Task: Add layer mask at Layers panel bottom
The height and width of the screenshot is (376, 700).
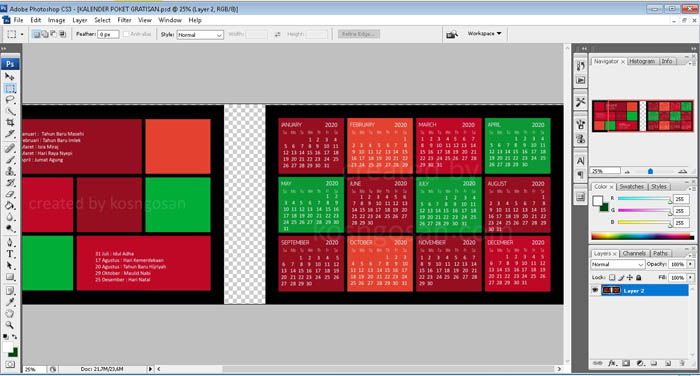Action: (626, 363)
